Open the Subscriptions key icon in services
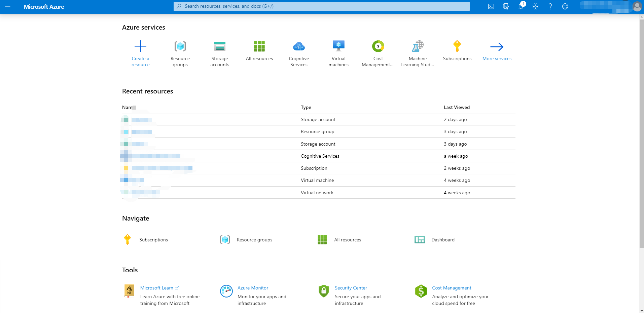Image resolution: width=644 pixels, height=313 pixels. click(457, 46)
